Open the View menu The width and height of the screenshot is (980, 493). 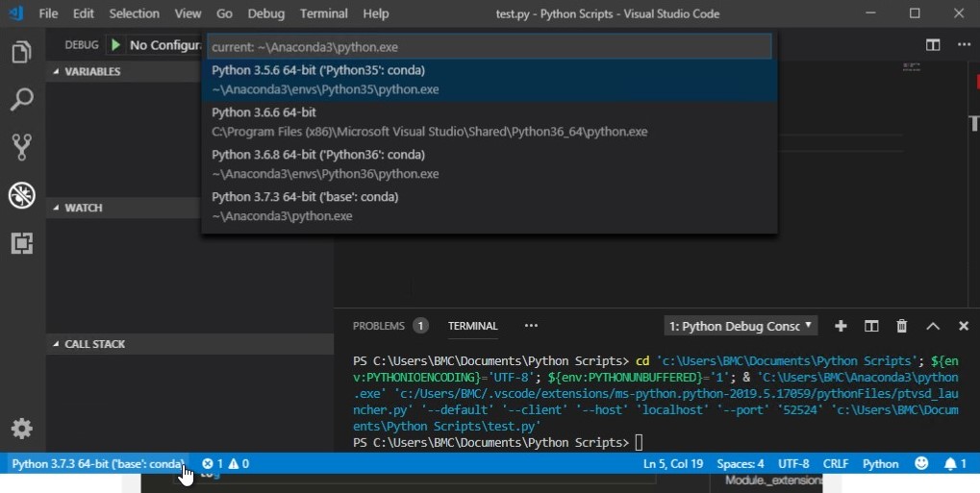(x=188, y=13)
